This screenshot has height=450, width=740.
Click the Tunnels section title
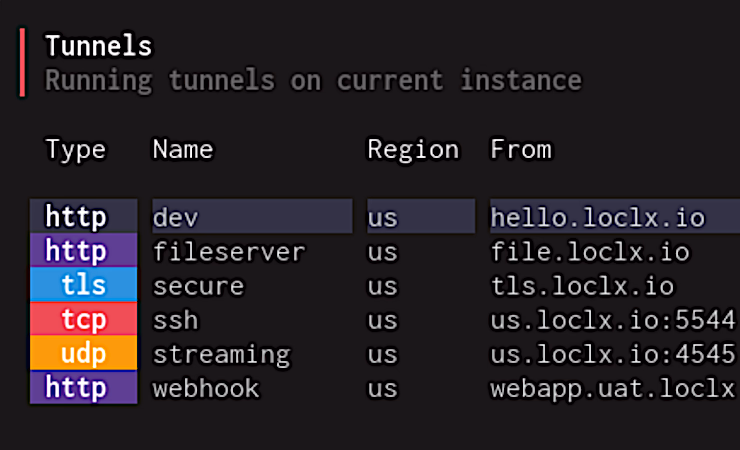99,46
